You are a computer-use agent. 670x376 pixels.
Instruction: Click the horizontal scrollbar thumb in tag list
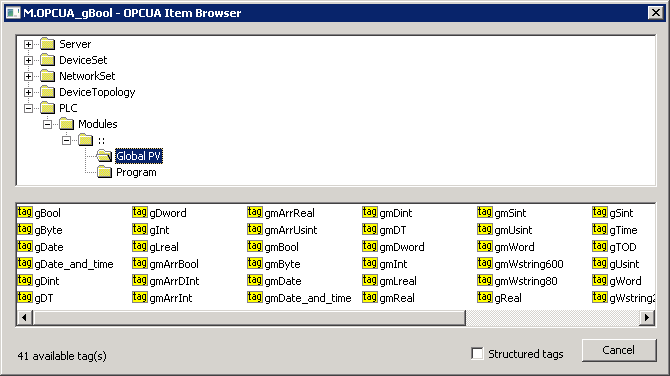pos(249,317)
